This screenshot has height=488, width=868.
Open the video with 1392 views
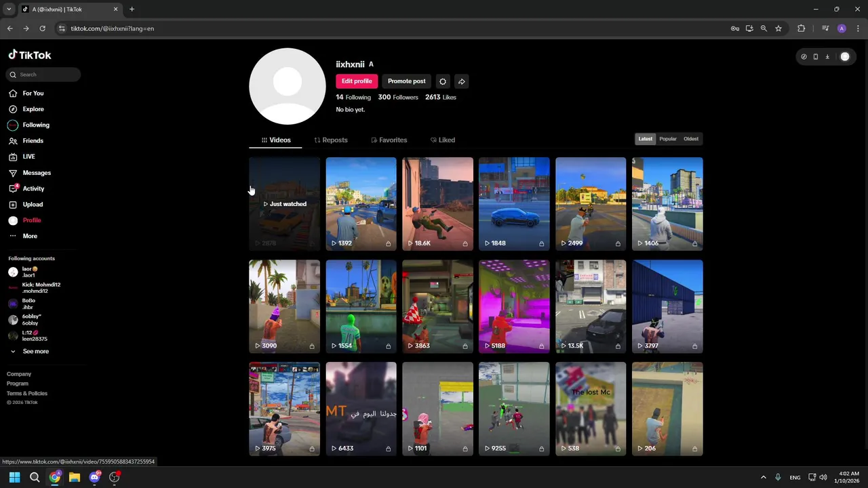pyautogui.click(x=361, y=204)
